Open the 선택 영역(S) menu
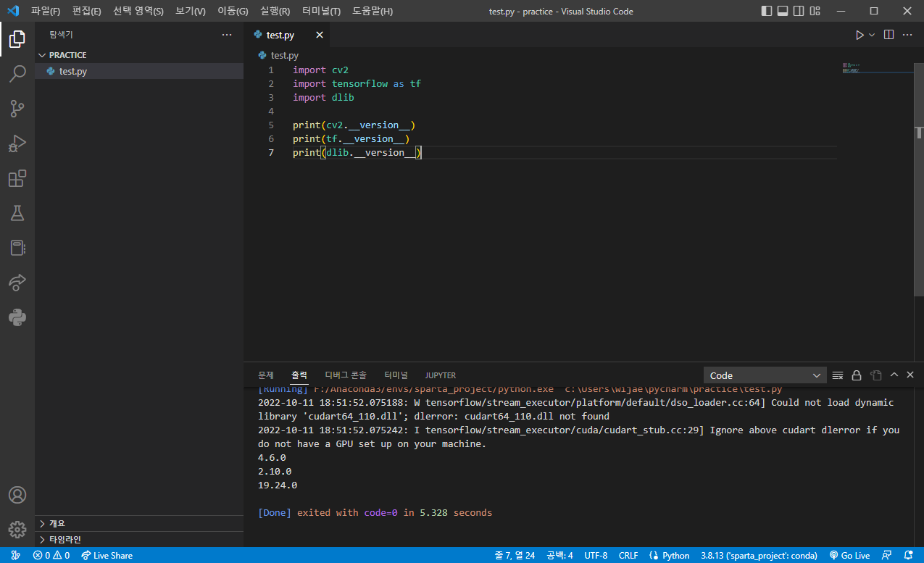The image size is (924, 563). 138,11
